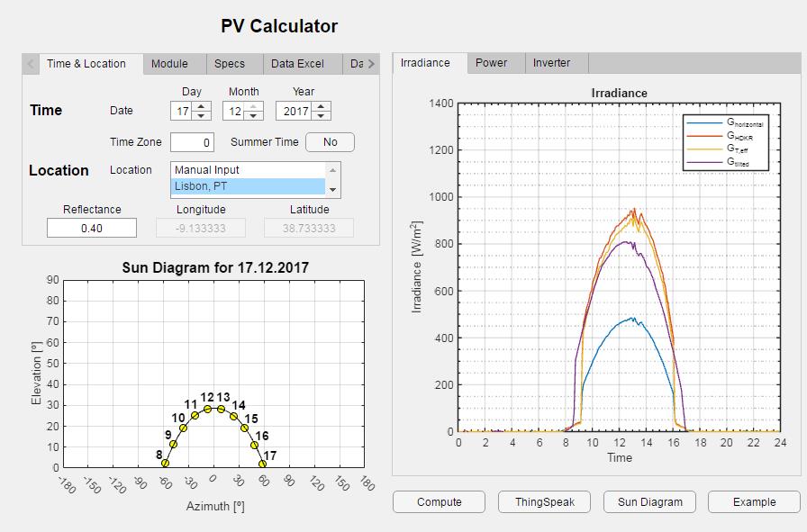This screenshot has height=532, width=807.
Task: Open the Module tab
Action: (169, 64)
